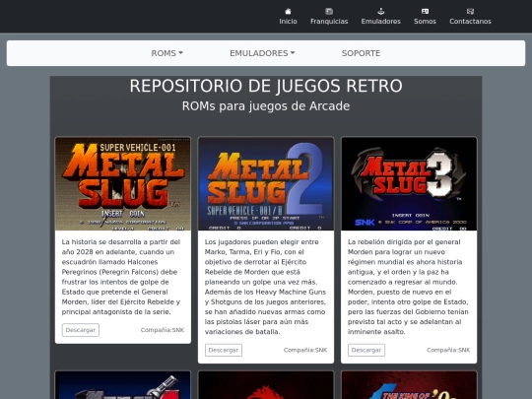Image resolution: width=532 pixels, height=399 pixels.
Task: Click Compañia:SNK text on Metal Slug 3 card
Action: coord(448,350)
